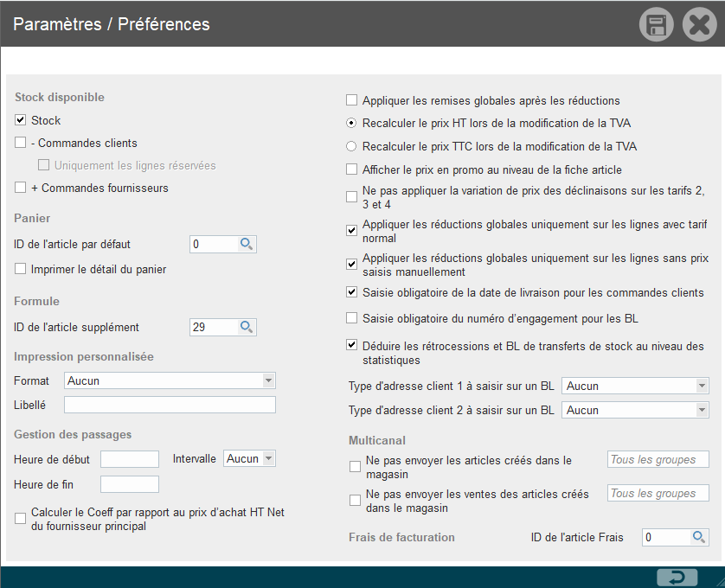Select 'Recalculer le prix TTC' radio option
This screenshot has height=588, width=725.
(x=351, y=146)
